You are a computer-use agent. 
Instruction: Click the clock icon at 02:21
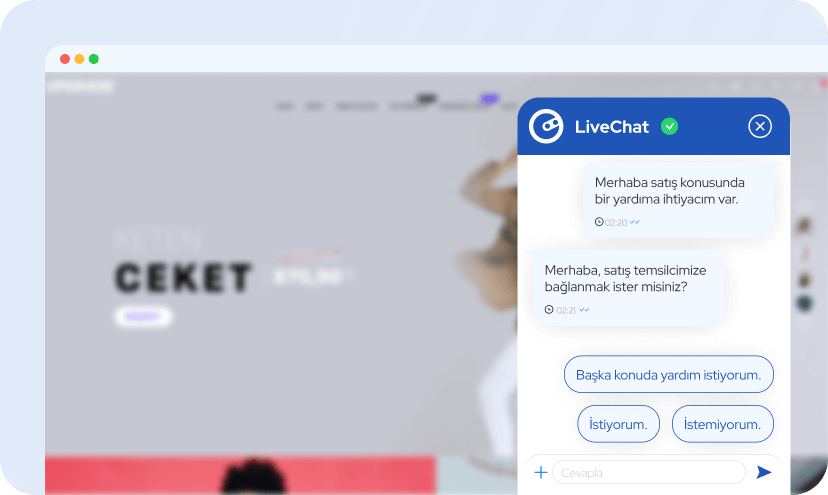(x=549, y=310)
